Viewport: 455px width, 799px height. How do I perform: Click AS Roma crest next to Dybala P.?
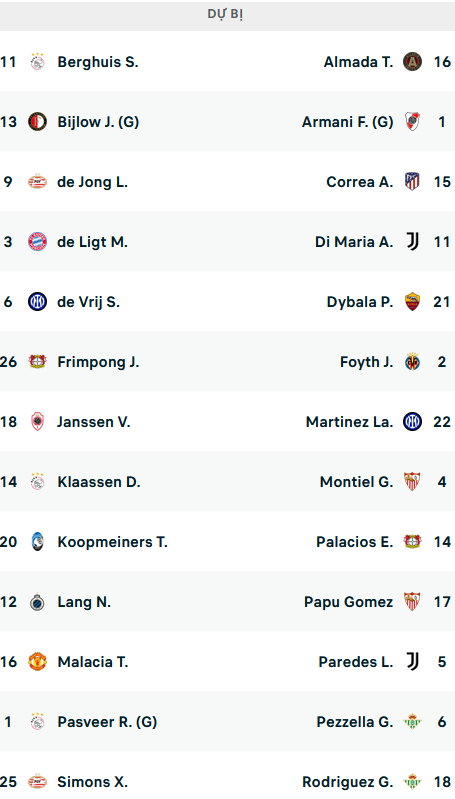click(412, 302)
